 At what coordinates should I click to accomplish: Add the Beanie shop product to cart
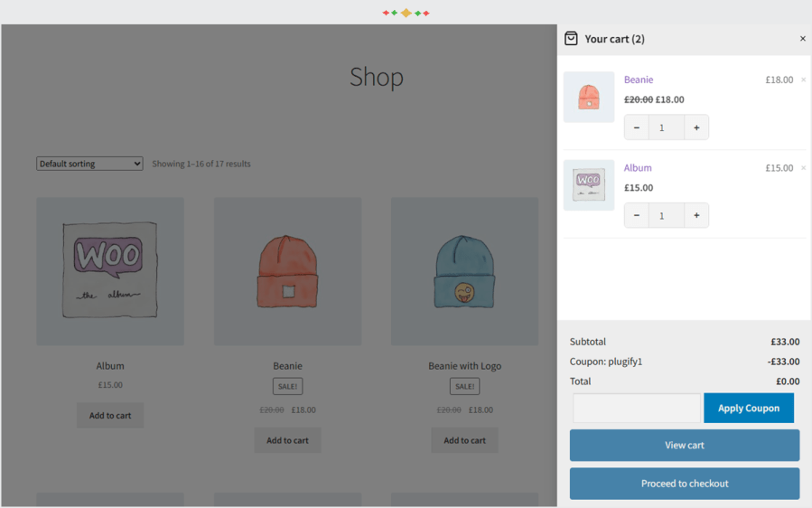pos(287,440)
